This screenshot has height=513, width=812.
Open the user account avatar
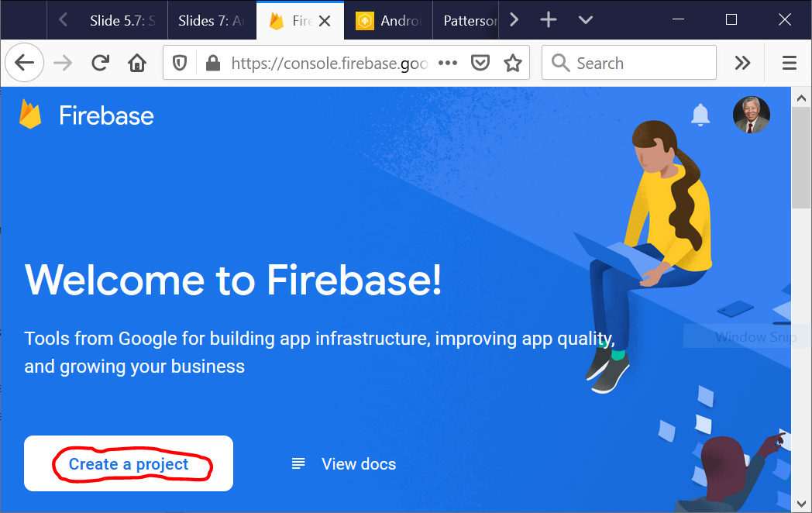(x=751, y=115)
